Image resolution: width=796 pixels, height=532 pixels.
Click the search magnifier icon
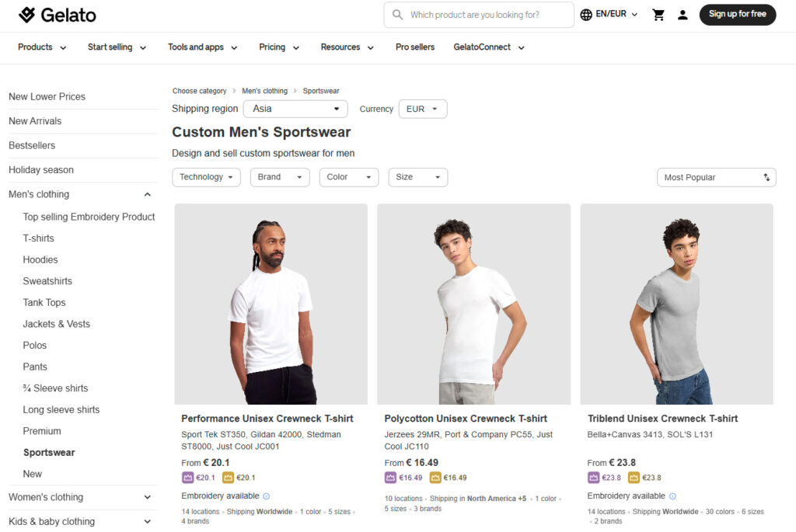tap(398, 15)
